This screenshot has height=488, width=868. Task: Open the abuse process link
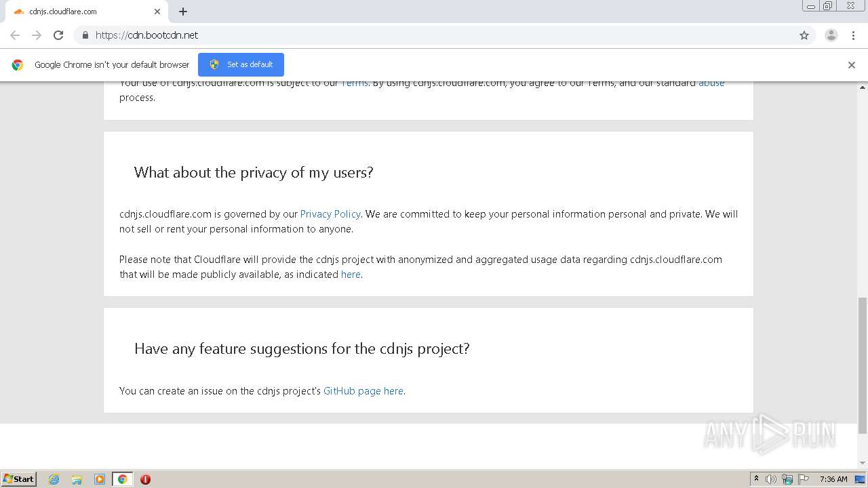[711, 83]
